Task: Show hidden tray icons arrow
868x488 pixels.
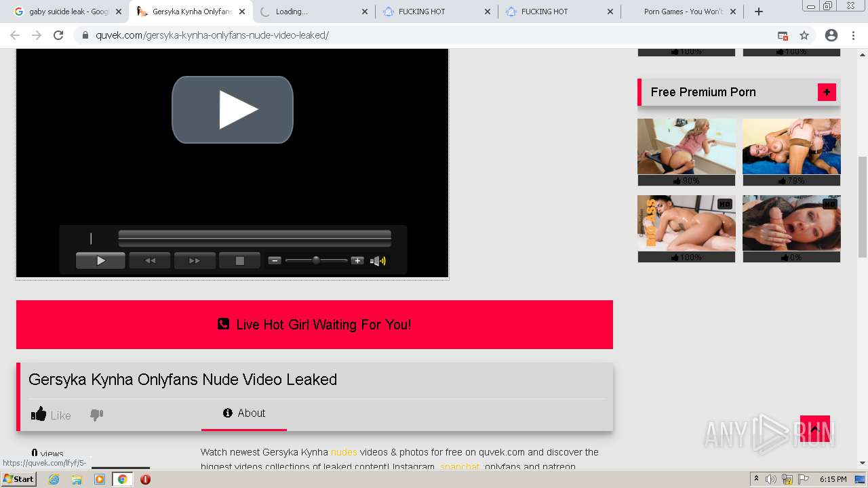Action: [x=757, y=479]
